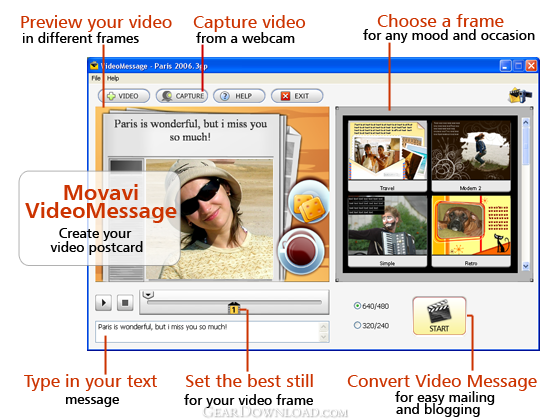Image resolution: width=550 pixels, height=420 pixels.
Task: Click the stop playback button
Action: click(125, 302)
